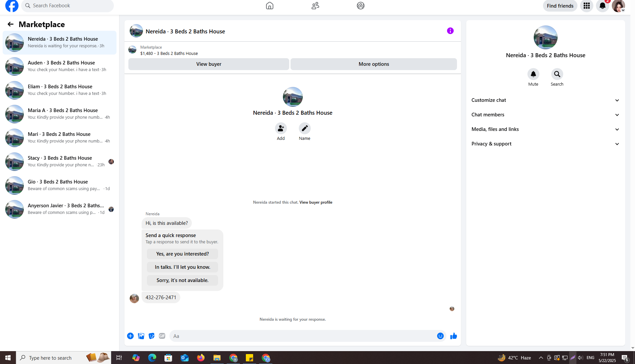The height and width of the screenshot is (364, 635).
Task: Open Eliam conversation in list
Action: [60, 90]
